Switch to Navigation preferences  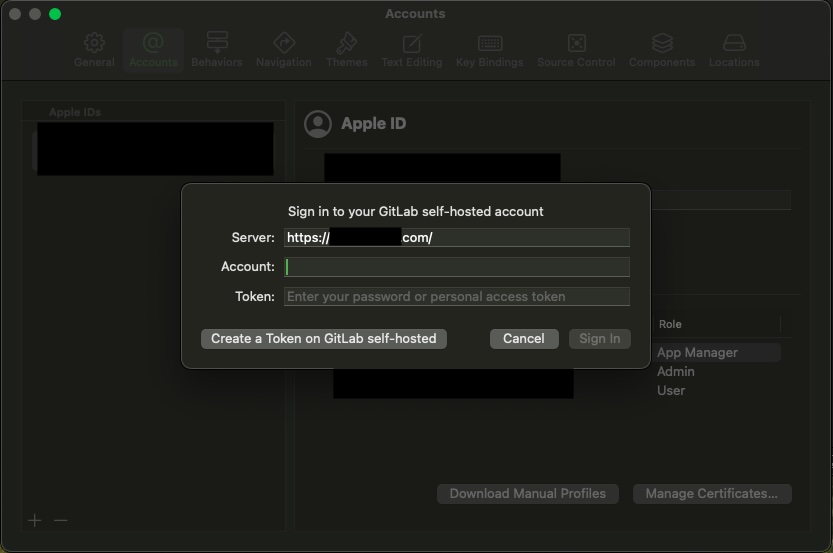284,49
